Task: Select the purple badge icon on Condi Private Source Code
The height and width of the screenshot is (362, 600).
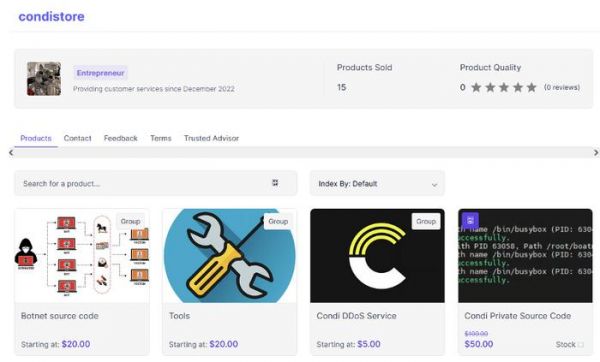Action: [x=470, y=220]
